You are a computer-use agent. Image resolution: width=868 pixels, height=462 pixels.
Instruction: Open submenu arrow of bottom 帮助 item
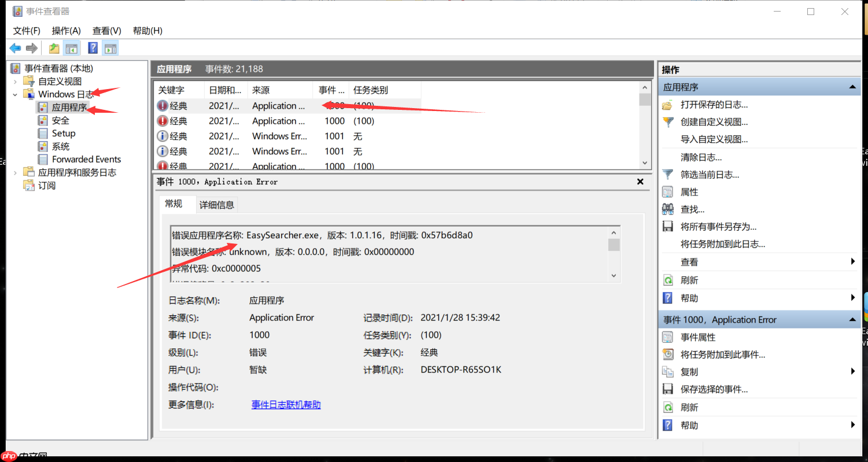click(853, 425)
